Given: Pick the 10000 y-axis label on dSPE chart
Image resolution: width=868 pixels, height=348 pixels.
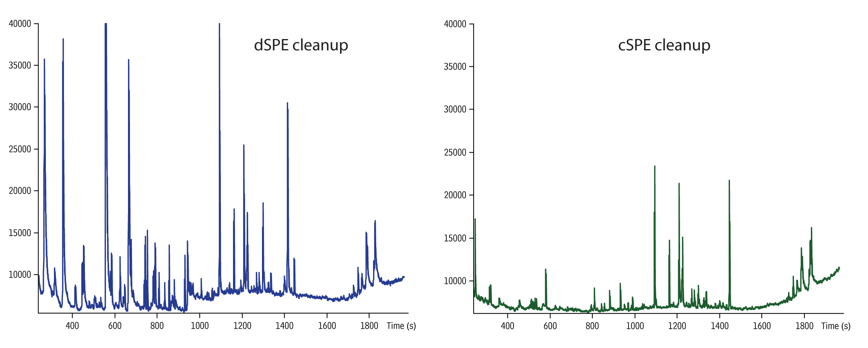Looking at the screenshot, I should [20, 275].
